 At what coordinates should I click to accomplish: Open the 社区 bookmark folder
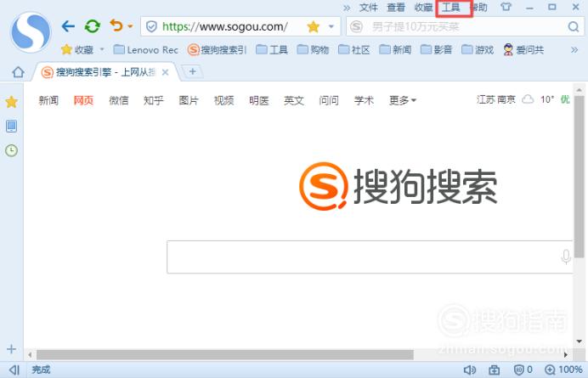(354, 49)
